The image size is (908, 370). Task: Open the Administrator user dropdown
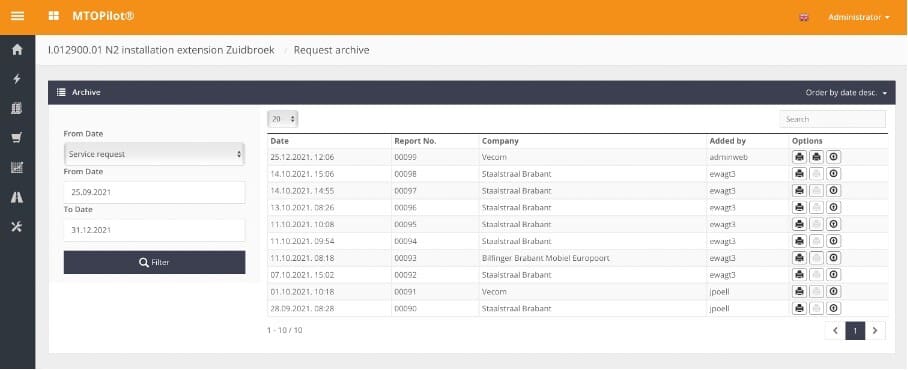click(x=858, y=17)
